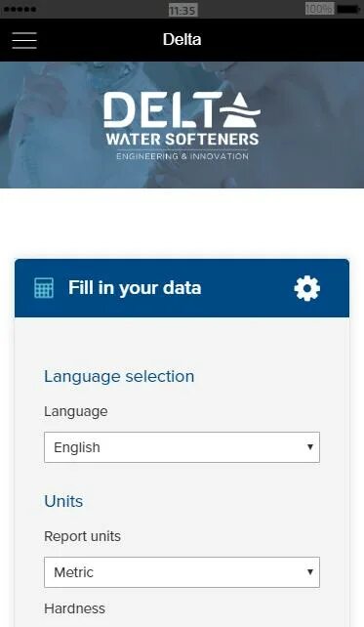The image size is (364, 627).
Task: Click the Hardness field label
Action: click(75, 608)
